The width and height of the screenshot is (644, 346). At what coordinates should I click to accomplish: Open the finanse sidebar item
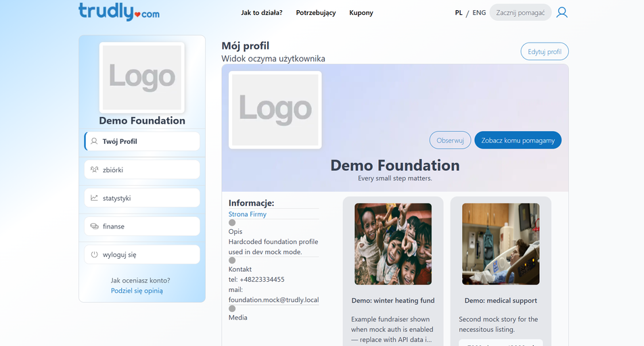(142, 226)
